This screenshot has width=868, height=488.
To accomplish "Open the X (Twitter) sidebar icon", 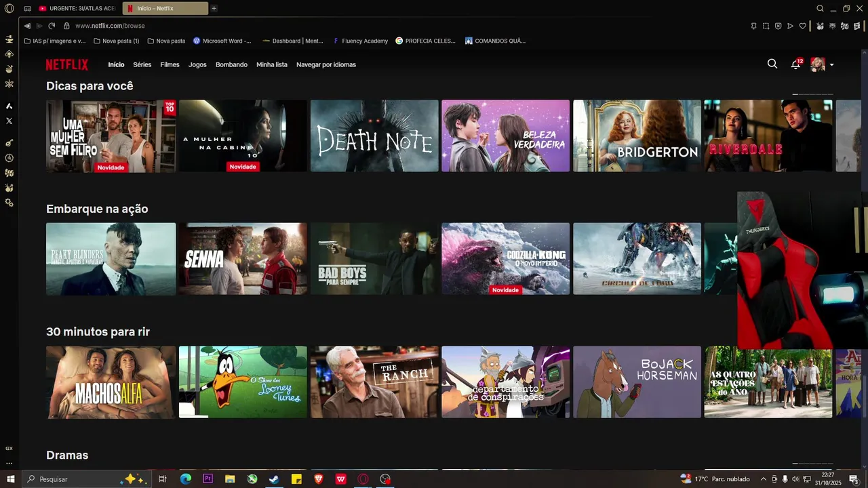I will tap(9, 121).
